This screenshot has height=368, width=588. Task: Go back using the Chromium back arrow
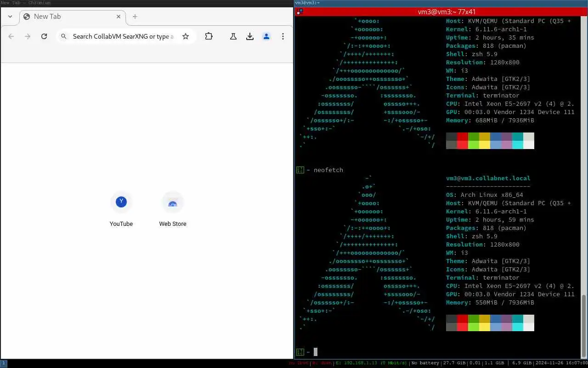click(11, 36)
